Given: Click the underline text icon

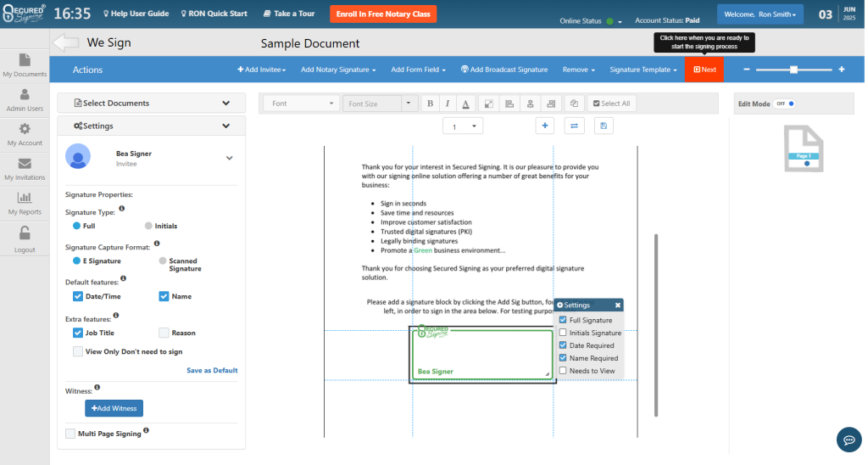Looking at the screenshot, I should click(x=465, y=104).
